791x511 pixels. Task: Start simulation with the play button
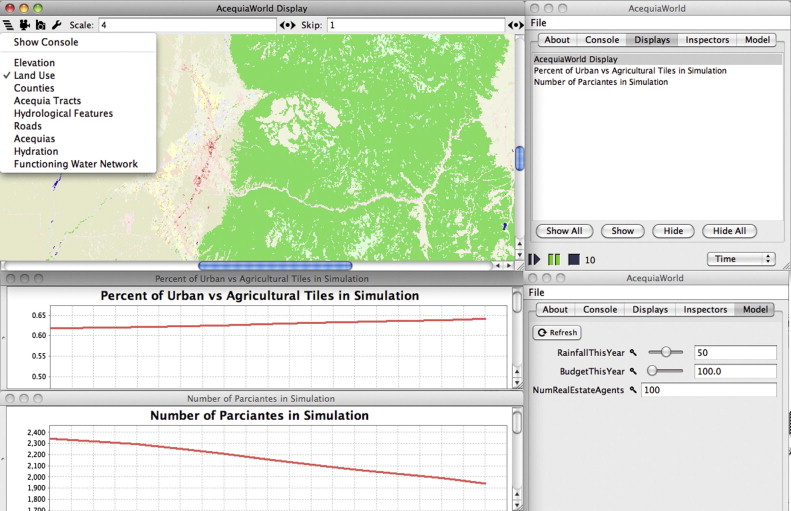(x=534, y=259)
